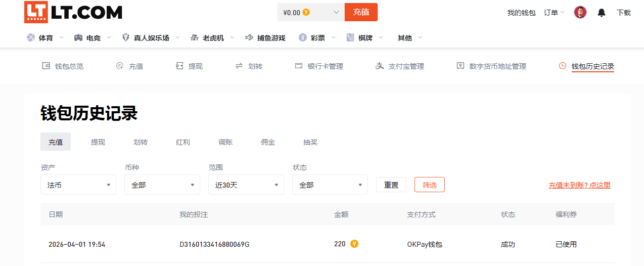Viewport: 644px width, 266px height.
Task: Click the crypto address icon beside 数字货币地址管理
Action: point(461,66)
